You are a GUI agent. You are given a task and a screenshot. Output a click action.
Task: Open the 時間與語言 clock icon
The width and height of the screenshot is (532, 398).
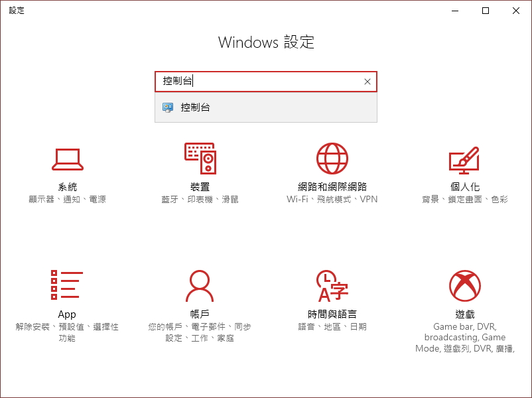pyautogui.click(x=332, y=286)
